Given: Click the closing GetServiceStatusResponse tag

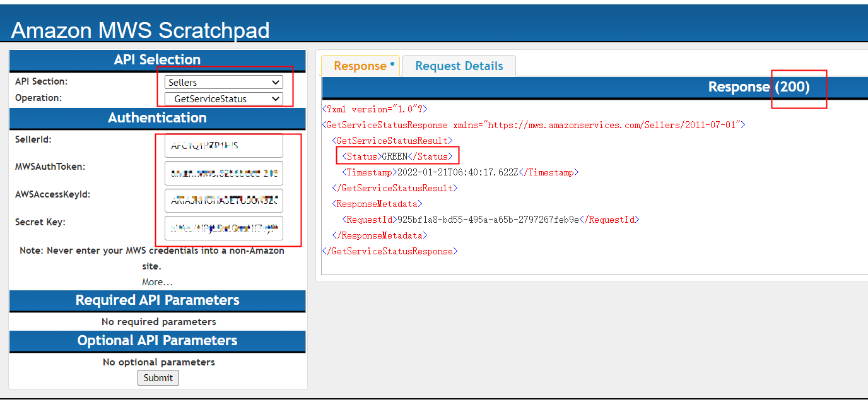Looking at the screenshot, I should tap(390, 251).
